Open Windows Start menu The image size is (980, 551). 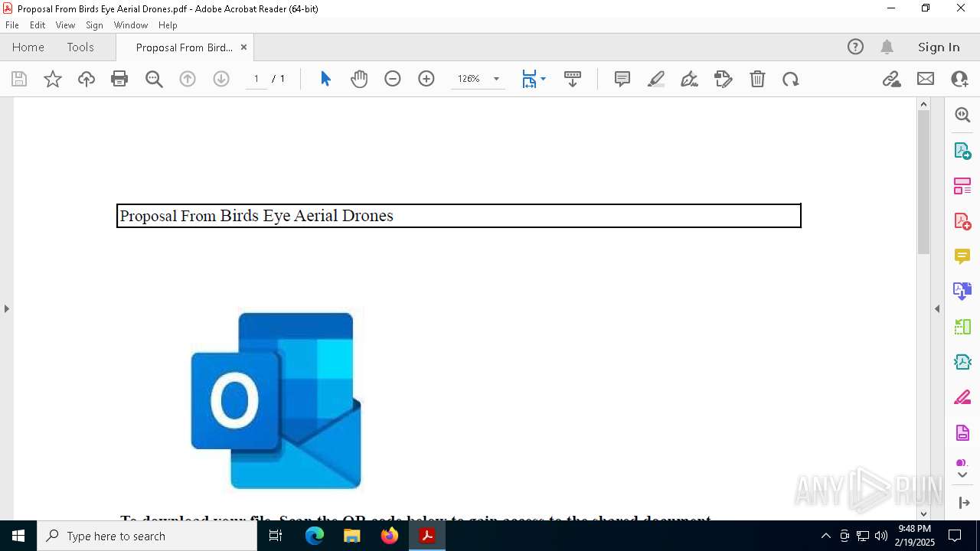(18, 536)
